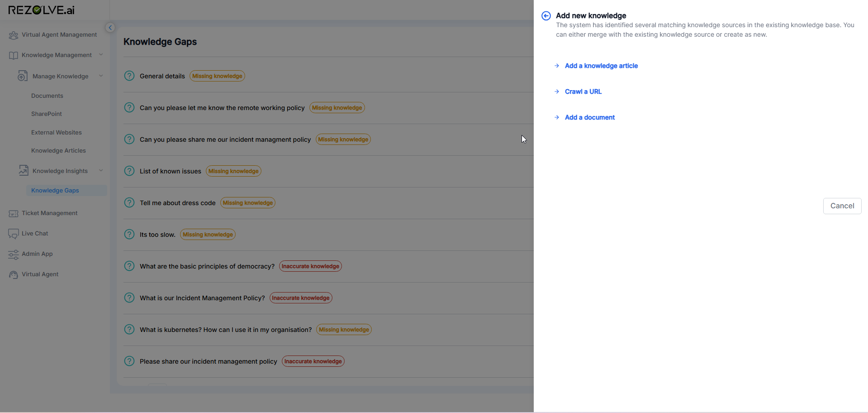Click the REZOLVE.ai logo
This screenshot has width=868, height=413.
pyautogui.click(x=41, y=10)
